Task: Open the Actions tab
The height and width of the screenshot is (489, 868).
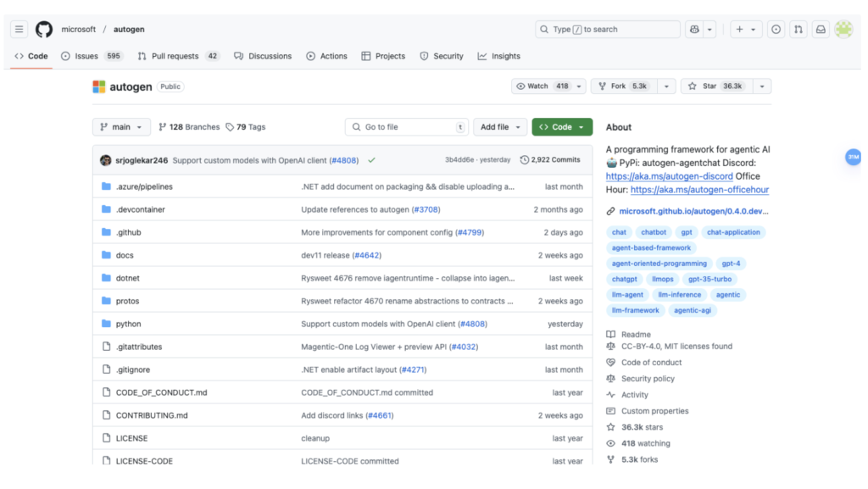Action: point(326,56)
